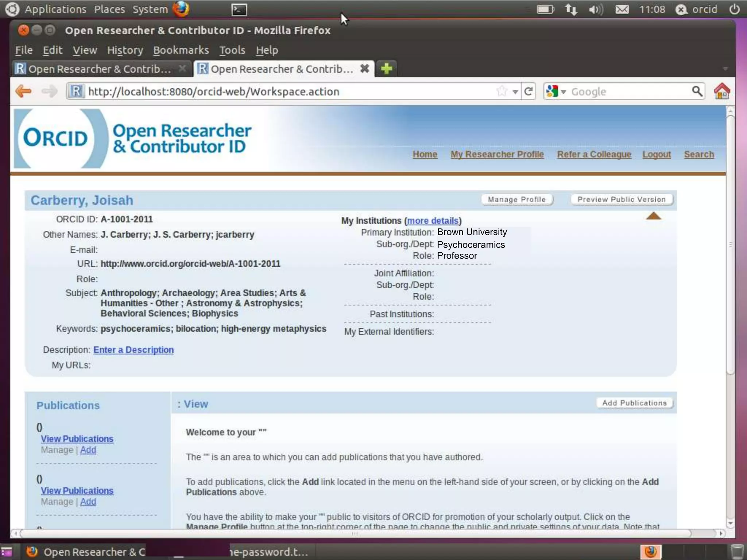This screenshot has width=747, height=560.
Task: Click the mail envelope indicator
Action: pos(622,9)
